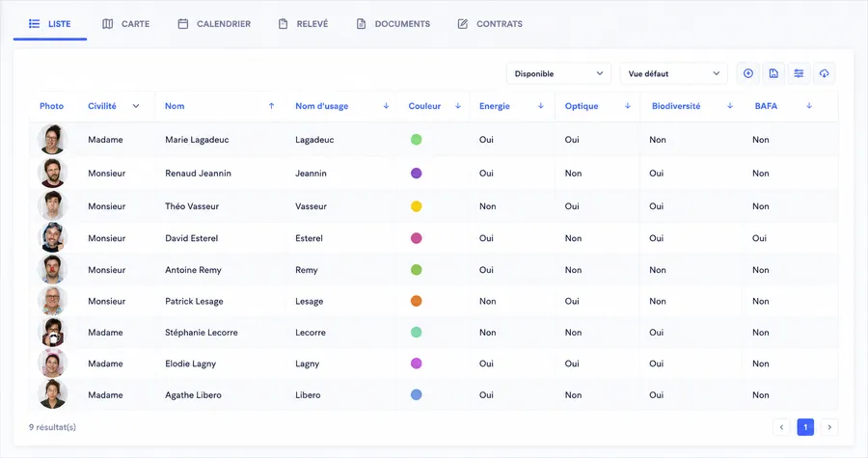Image resolution: width=868 pixels, height=458 pixels.
Task: Click the list icon in the LISTE tab
Action: point(35,24)
